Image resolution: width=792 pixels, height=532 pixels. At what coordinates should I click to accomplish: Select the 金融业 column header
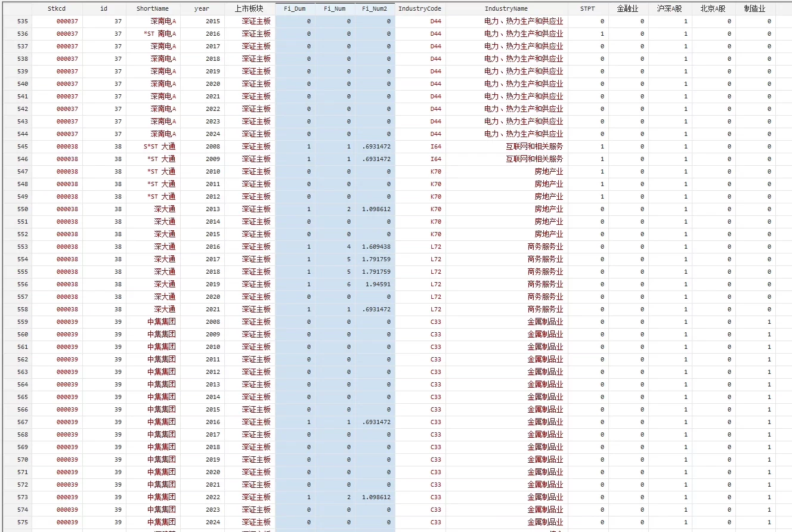tap(628, 8)
